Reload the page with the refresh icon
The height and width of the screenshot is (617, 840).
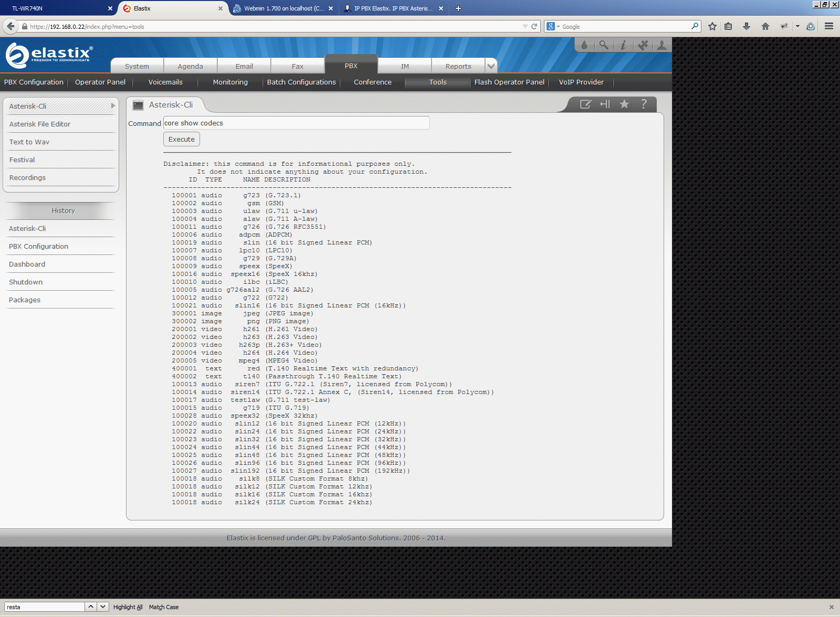pos(534,26)
